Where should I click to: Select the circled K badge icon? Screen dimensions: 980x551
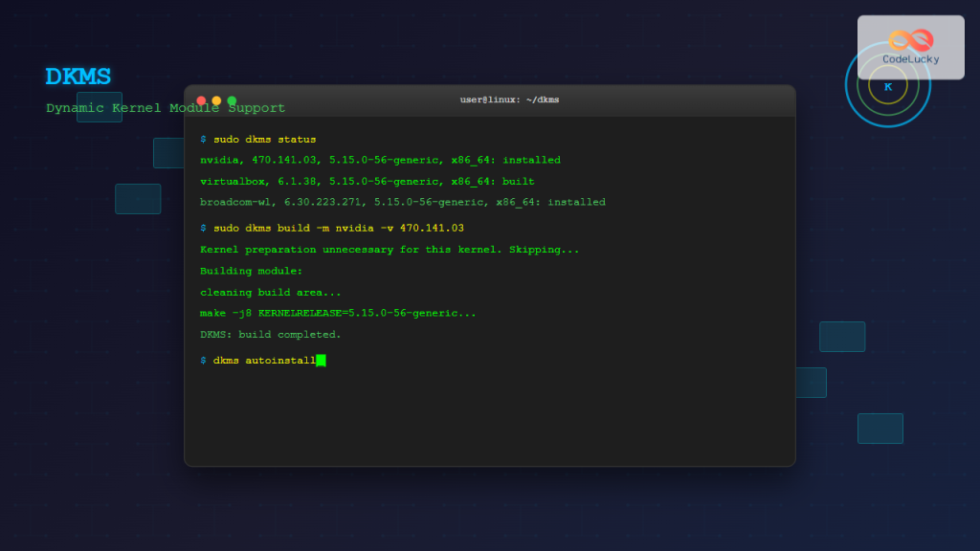[888, 84]
